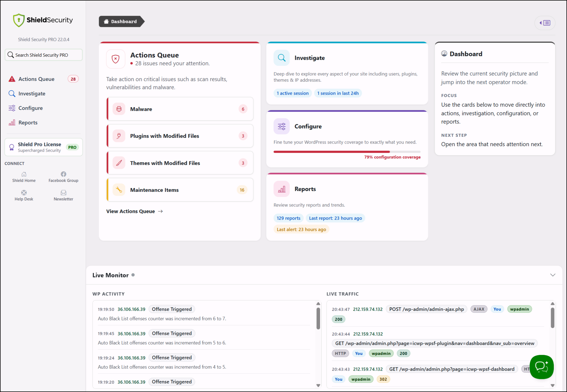Click the Last report: 23 hours ago badge
Viewport: 567px width, 392px height.
[335, 218]
